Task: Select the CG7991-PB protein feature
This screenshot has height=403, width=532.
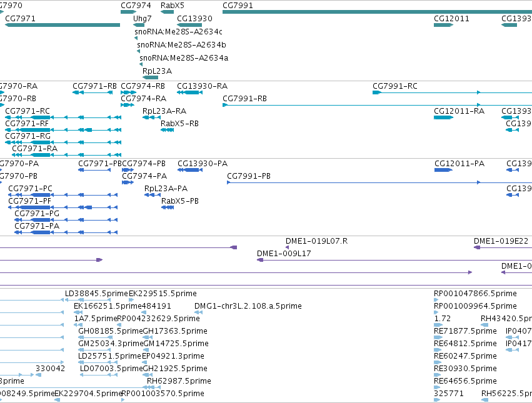Action: tap(379, 182)
